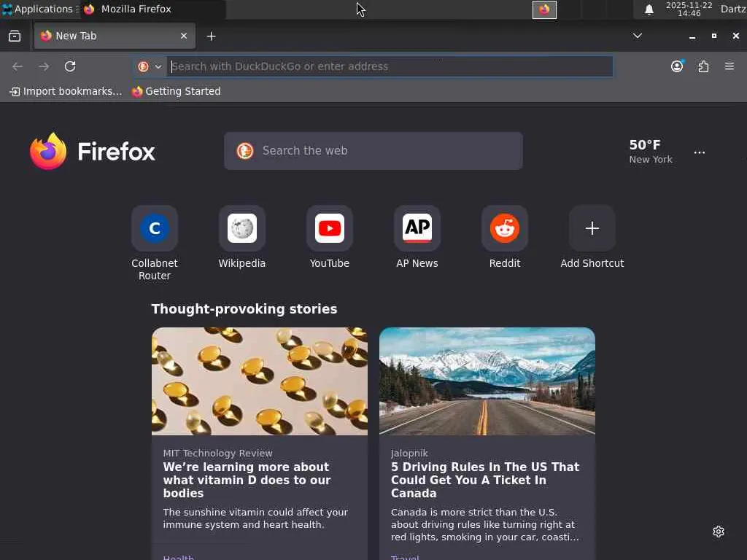Click the Dartz user name in the panel
The width and height of the screenshot is (747, 560).
tap(732, 9)
